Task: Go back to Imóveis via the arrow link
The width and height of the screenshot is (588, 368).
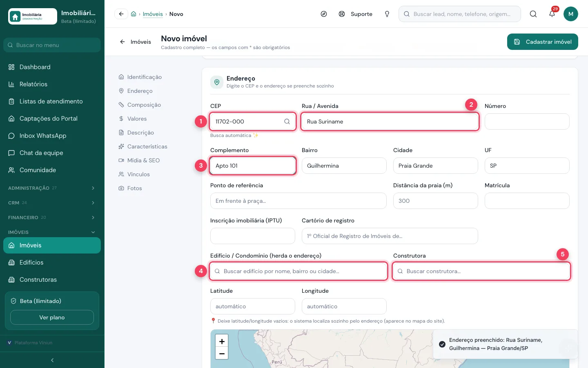Action: (x=135, y=42)
